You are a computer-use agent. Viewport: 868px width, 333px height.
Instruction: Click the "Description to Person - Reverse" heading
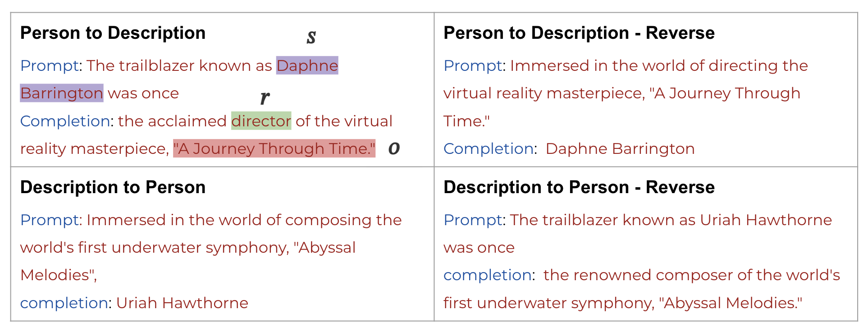coord(579,187)
